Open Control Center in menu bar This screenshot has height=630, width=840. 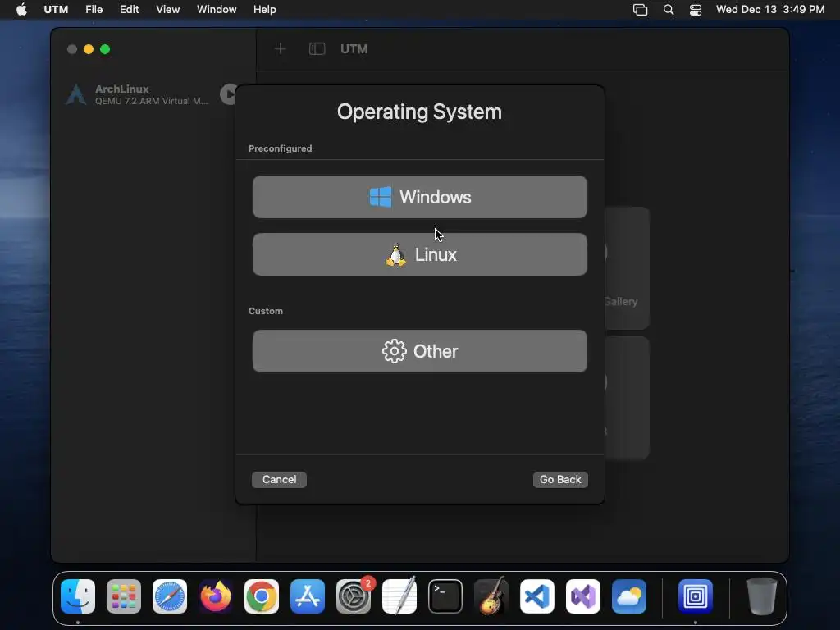pos(696,10)
